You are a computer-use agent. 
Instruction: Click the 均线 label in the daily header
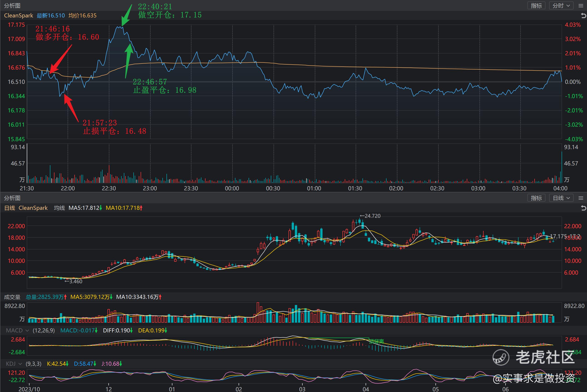point(59,208)
